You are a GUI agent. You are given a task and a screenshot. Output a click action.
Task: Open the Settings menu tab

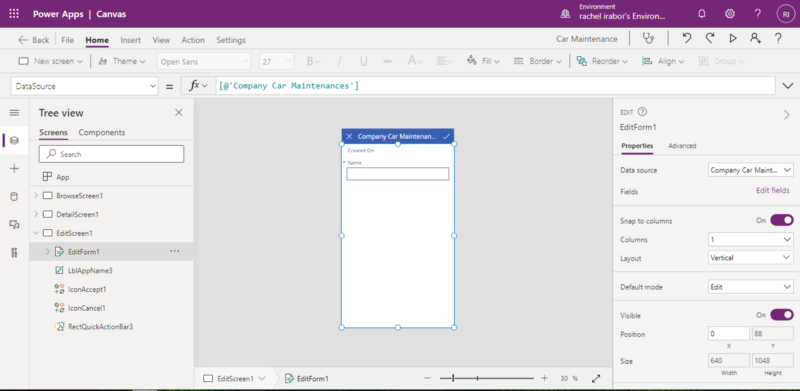(x=231, y=40)
